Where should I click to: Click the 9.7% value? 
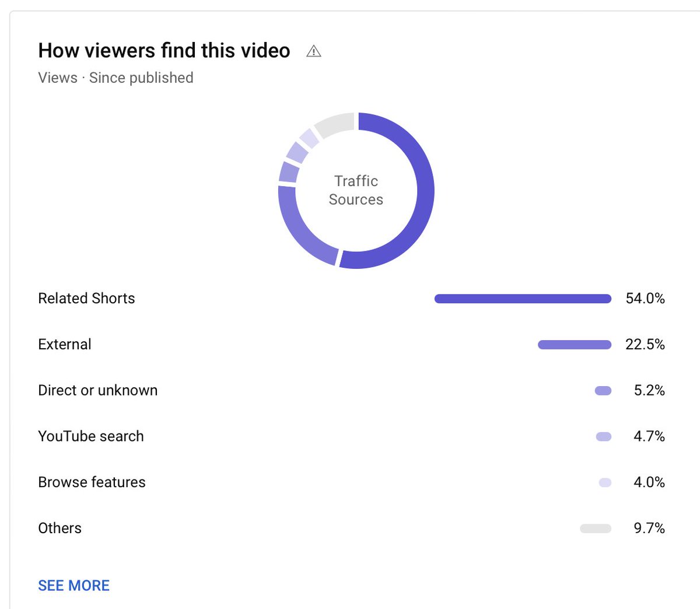point(649,528)
